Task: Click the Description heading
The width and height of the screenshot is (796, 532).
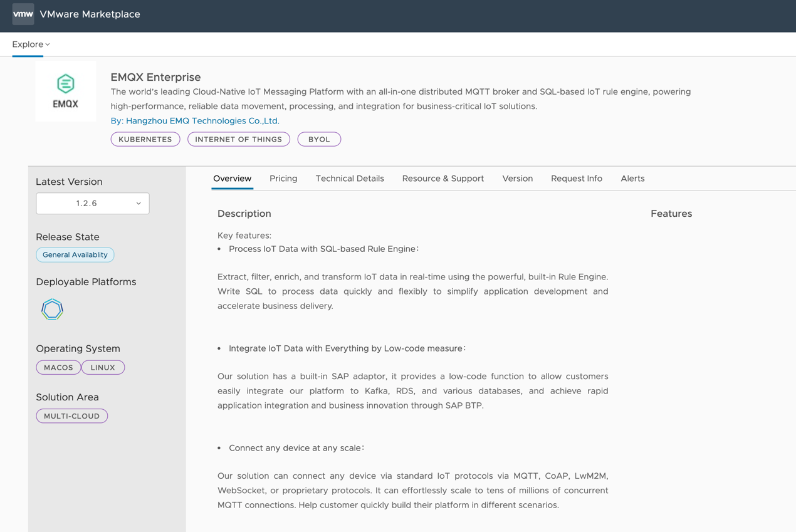Action: tap(244, 214)
